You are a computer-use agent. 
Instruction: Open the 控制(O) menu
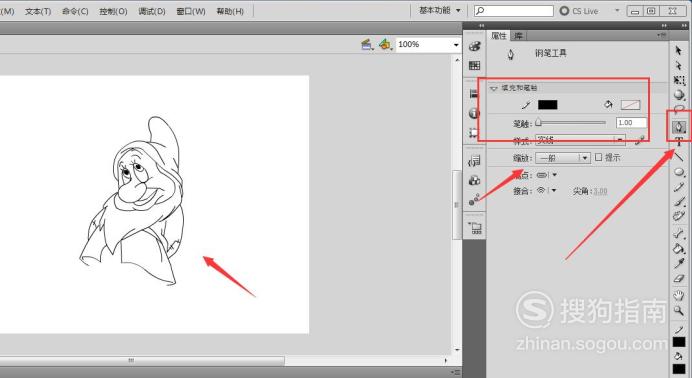113,11
